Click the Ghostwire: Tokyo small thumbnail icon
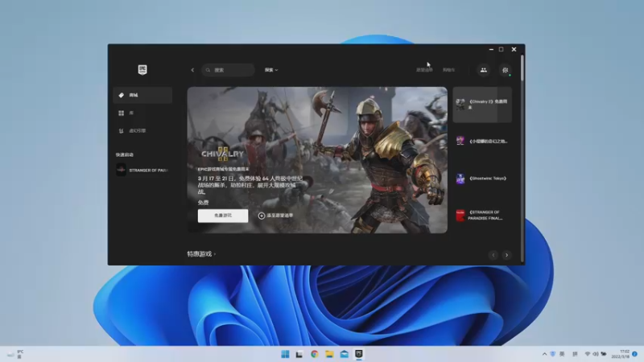The height and width of the screenshot is (362, 644). [x=460, y=179]
